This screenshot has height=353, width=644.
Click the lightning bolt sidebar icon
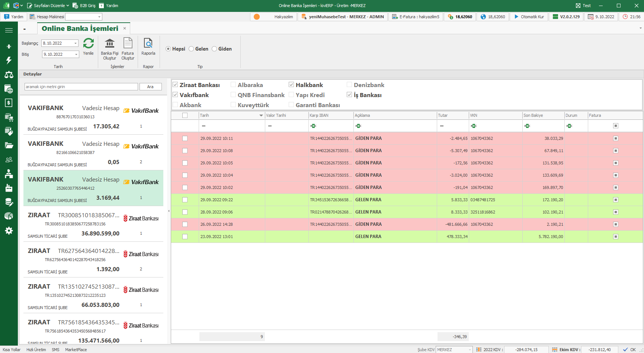coord(9,60)
